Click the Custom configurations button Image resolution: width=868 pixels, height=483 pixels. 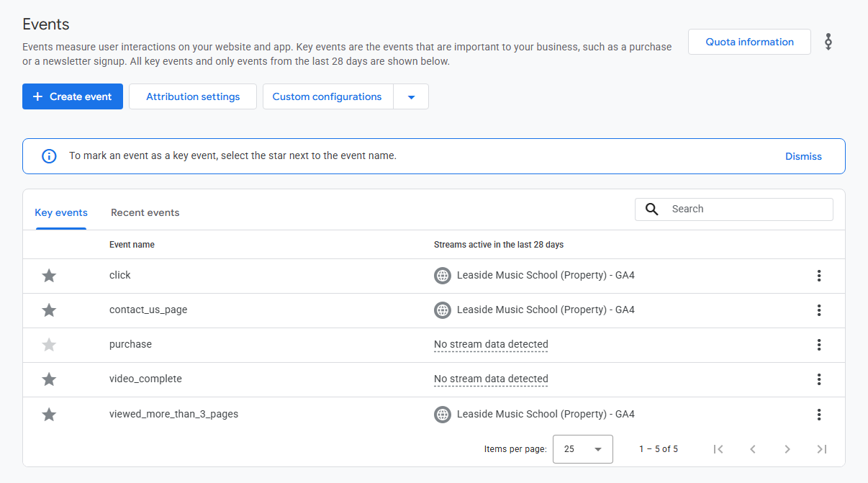tap(327, 96)
